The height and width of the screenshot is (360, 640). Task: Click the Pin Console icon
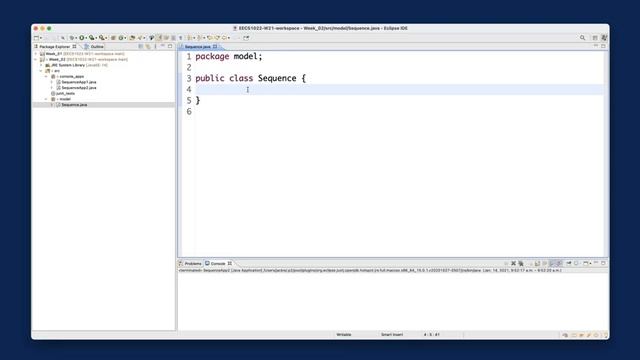coord(569,263)
